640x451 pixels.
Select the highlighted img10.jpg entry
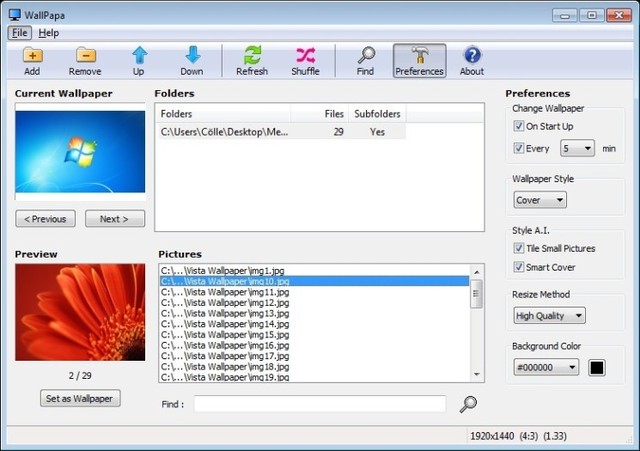[x=314, y=281]
